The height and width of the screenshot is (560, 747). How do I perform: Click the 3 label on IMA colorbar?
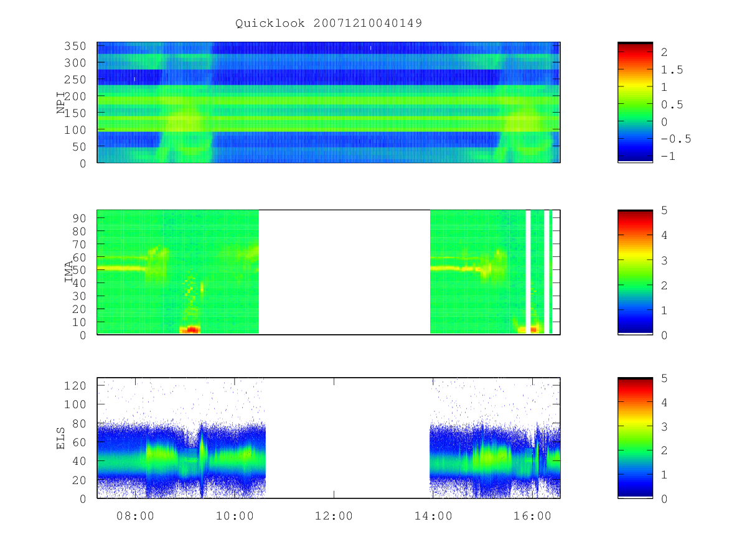(x=664, y=260)
